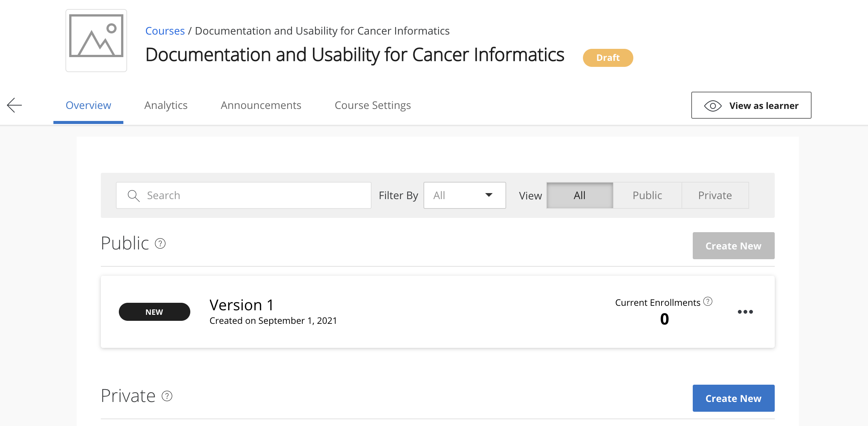868x426 pixels.
Task: Click the Filter By dropdown arrow
Action: pos(489,195)
